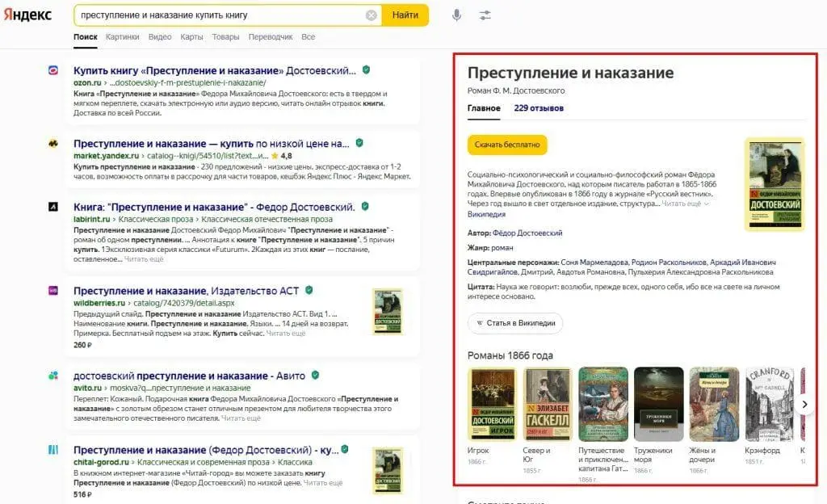Click the wildberries result book thumbnail
Screen dimensions: 827x504
(388, 311)
